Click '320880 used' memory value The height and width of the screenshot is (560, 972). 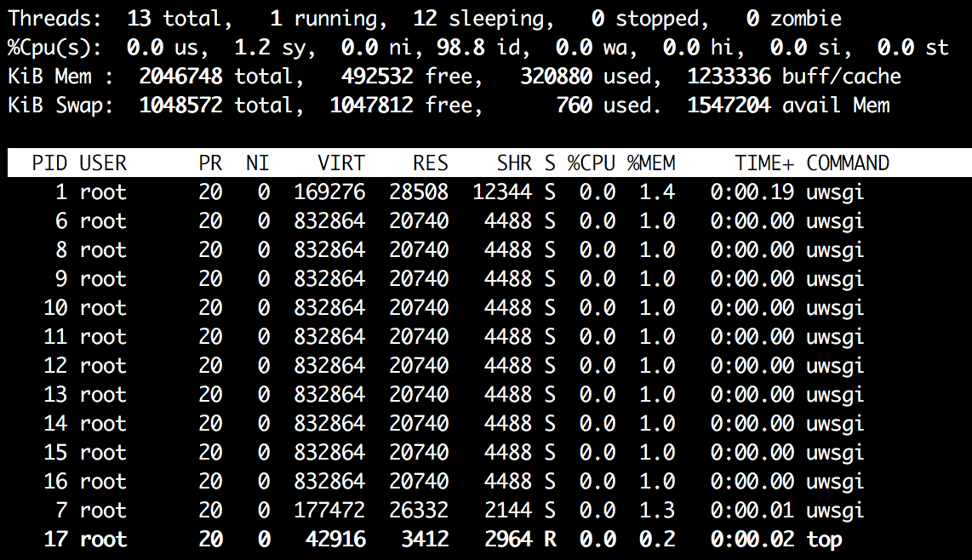(x=586, y=77)
